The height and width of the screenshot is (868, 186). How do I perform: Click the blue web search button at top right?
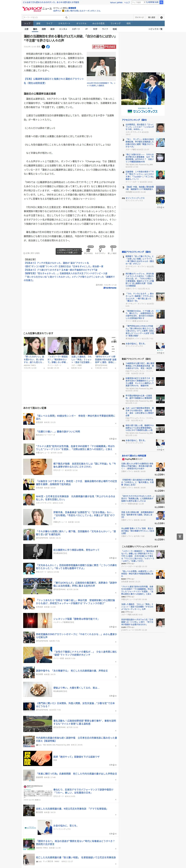[x=161, y=2]
